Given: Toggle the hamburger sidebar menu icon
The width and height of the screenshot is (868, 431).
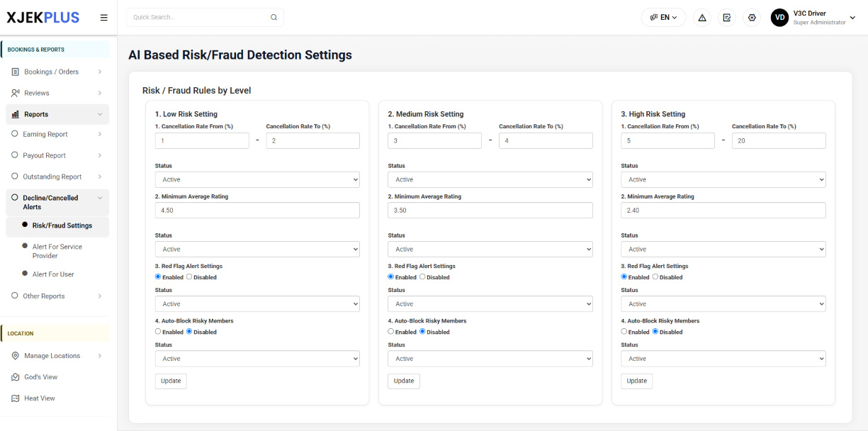Looking at the screenshot, I should tap(104, 18).
